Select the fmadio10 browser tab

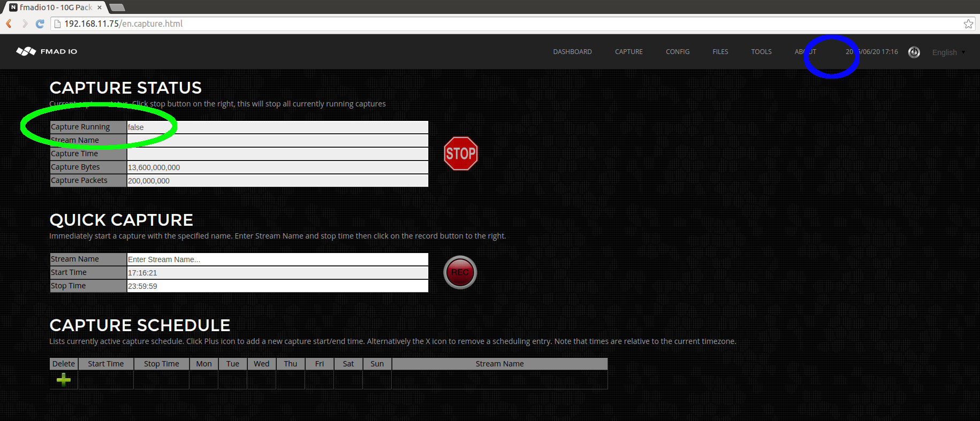[54, 7]
